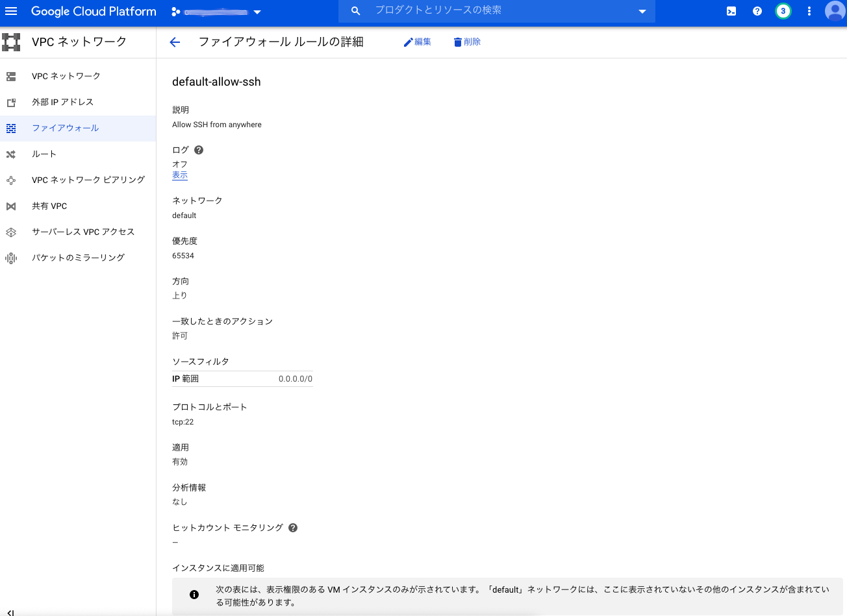View the notifications showing 3 activities
847x616 pixels.
(783, 11)
